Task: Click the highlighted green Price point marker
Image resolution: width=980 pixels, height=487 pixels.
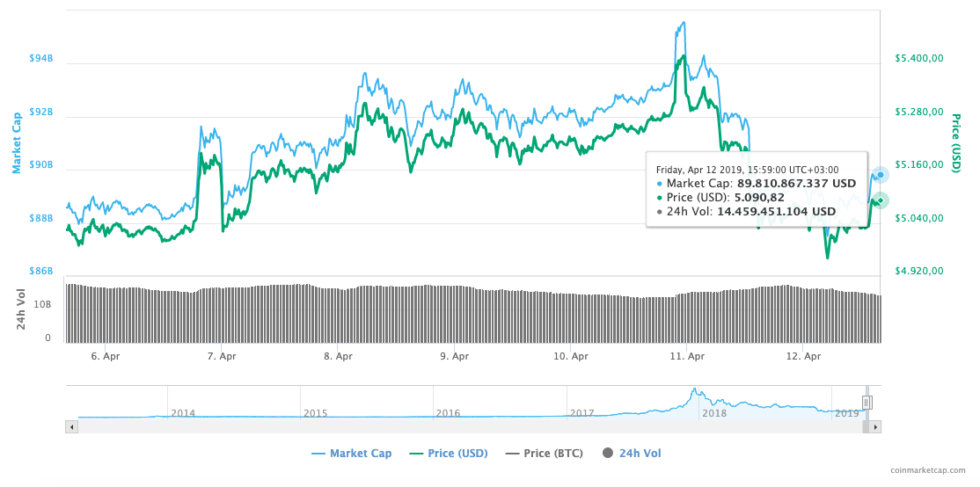Action: point(880,200)
